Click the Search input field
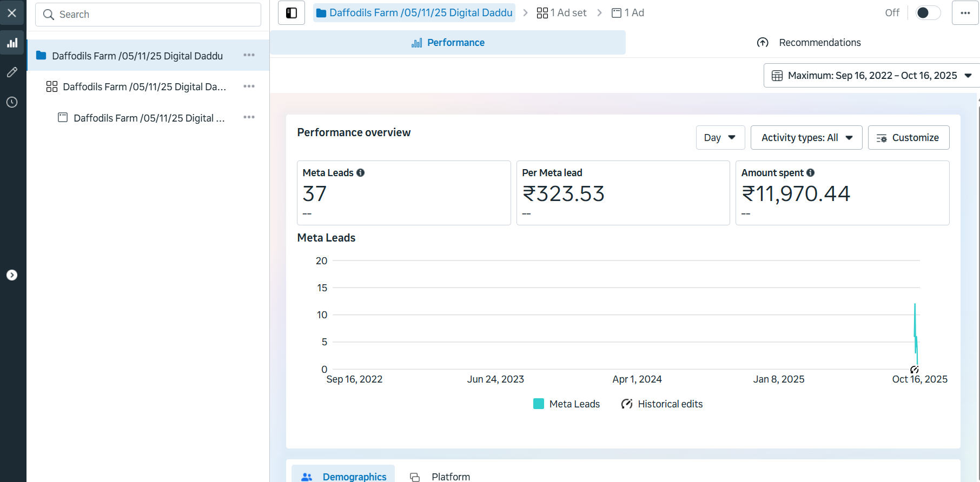980x482 pixels. [x=148, y=15]
